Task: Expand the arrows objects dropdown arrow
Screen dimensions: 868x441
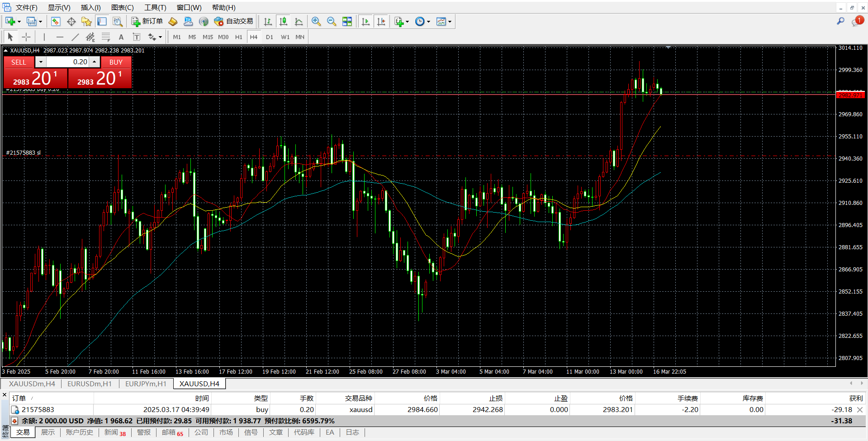Action: [x=160, y=37]
